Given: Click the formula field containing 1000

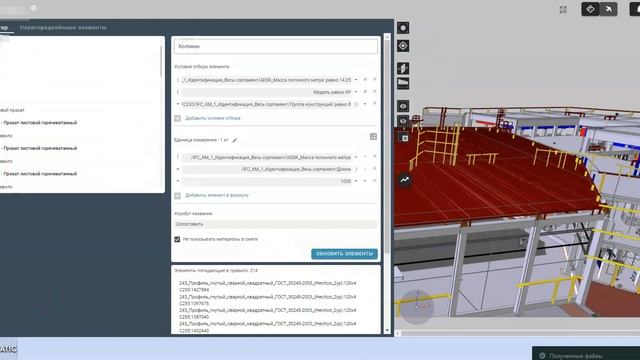Looking at the screenshot, I should pos(266,181).
